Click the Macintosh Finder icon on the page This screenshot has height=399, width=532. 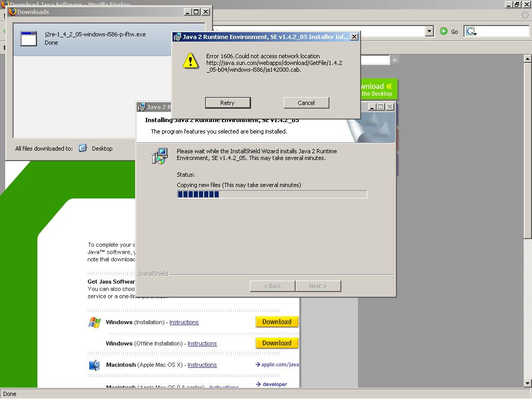tap(94, 365)
